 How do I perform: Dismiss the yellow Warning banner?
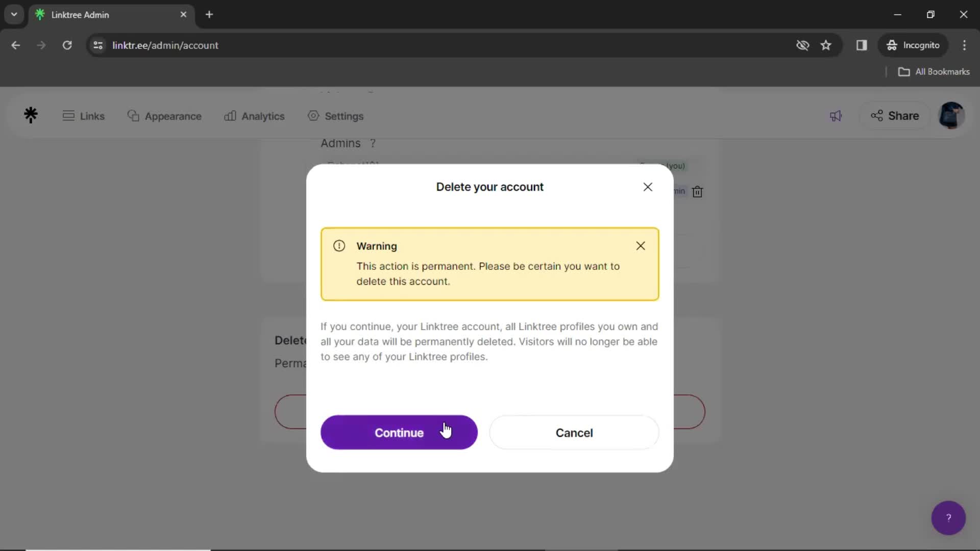coord(641,246)
